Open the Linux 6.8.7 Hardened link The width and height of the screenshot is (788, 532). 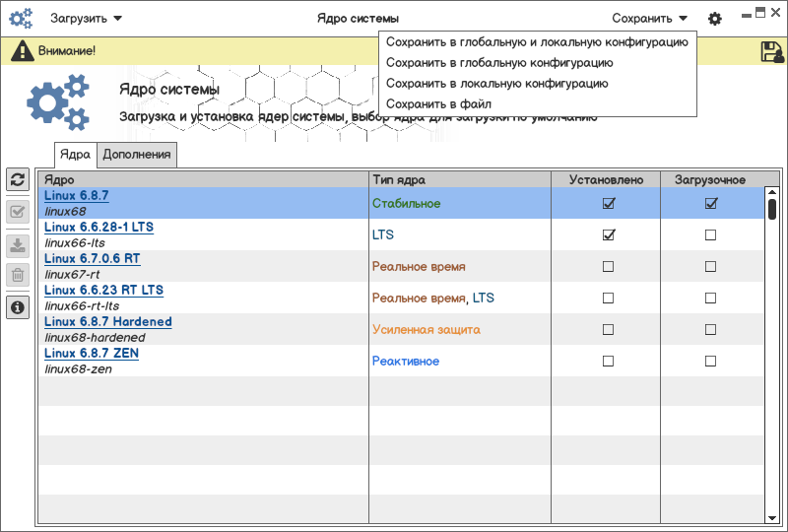tap(108, 322)
